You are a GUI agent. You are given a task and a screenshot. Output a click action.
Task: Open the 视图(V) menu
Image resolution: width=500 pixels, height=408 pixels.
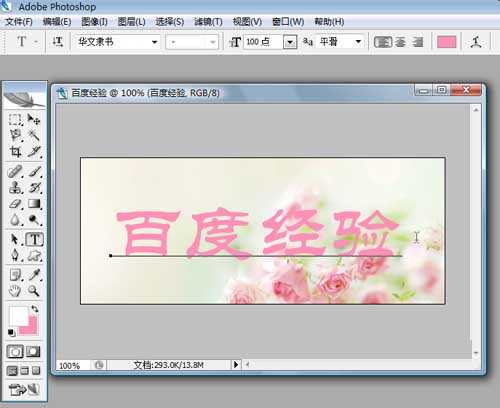(x=247, y=22)
